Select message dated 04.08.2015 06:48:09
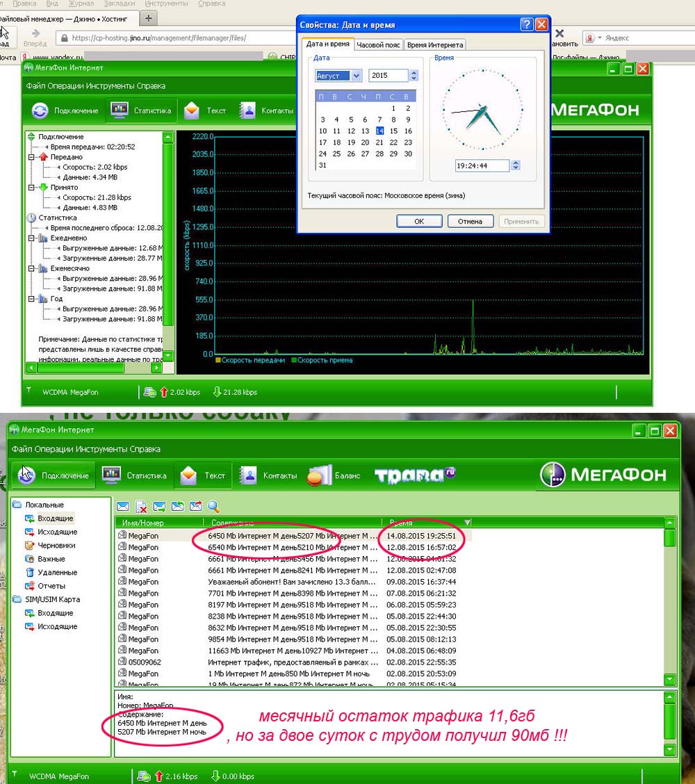This screenshot has height=784, width=695. click(295, 651)
